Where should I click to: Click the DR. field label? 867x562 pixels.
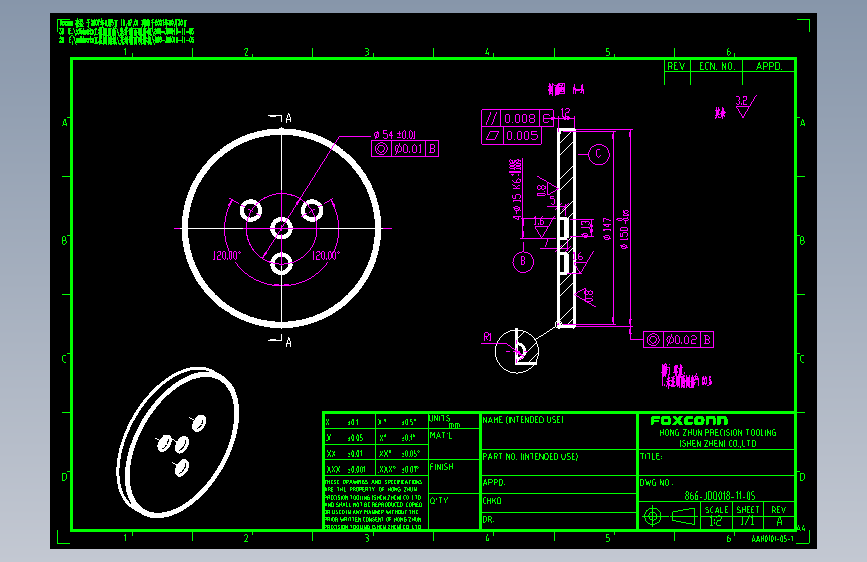pyautogui.click(x=488, y=519)
